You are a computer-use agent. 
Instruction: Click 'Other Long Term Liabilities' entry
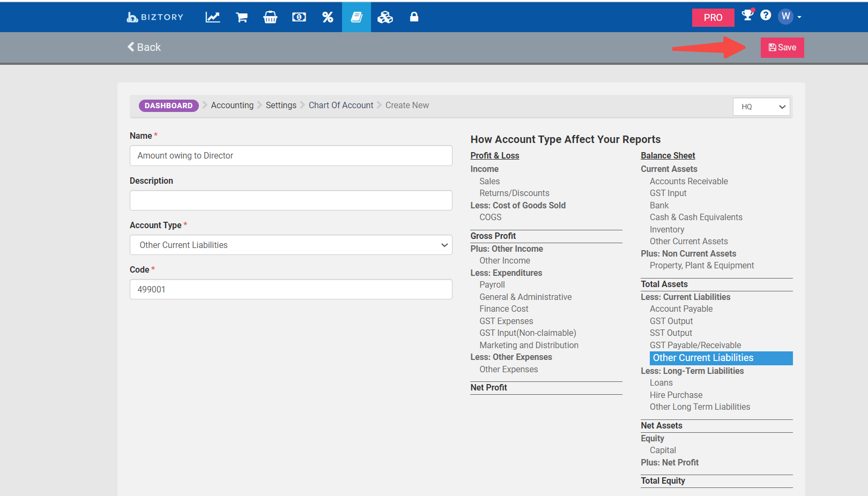700,407
